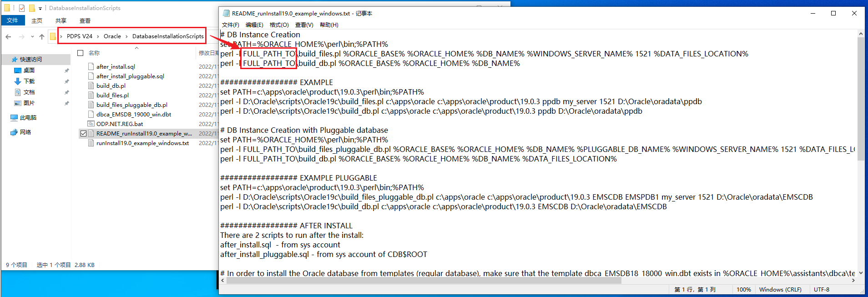This screenshot has height=297, width=868.
Task: Click the Oracle breadcrumb in address bar
Action: pos(112,36)
